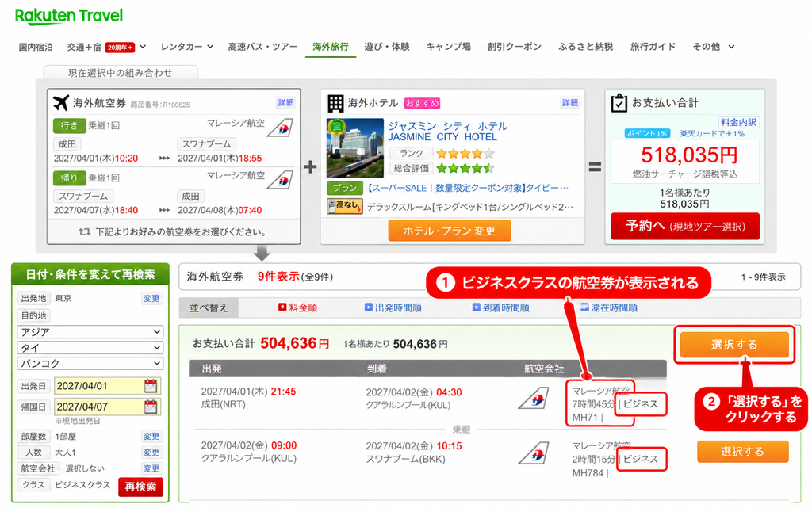Open the 詳細 link for 海外ホテル
The image size is (812, 508).
570,102
